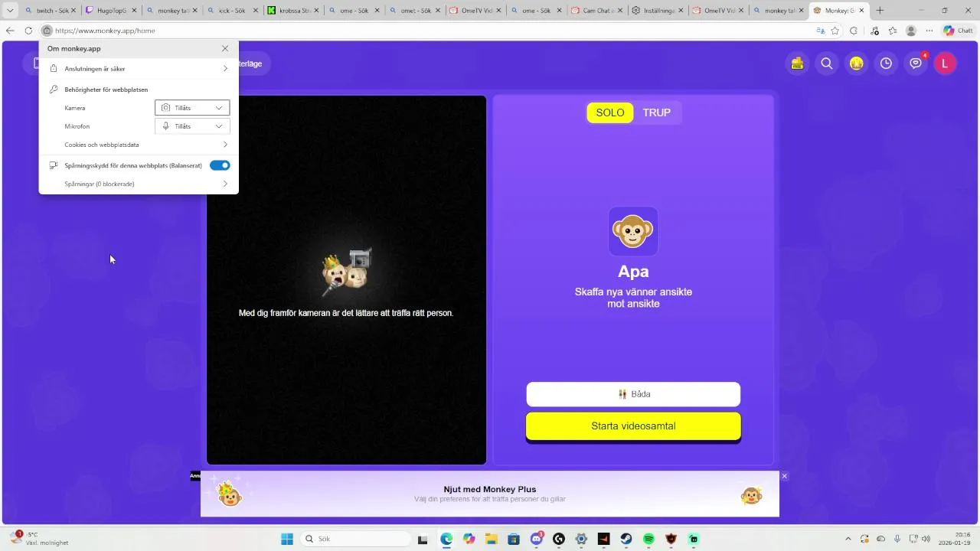
Task: Open the browser extensions icon
Action: (x=854, y=31)
